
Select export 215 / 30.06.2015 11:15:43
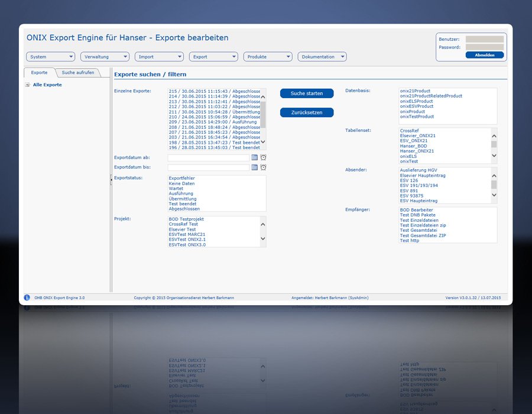(x=214, y=91)
